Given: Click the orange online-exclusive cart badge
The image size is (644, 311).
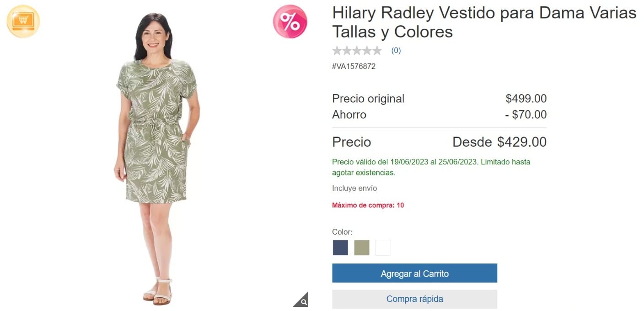Looking at the screenshot, I should point(23,21).
